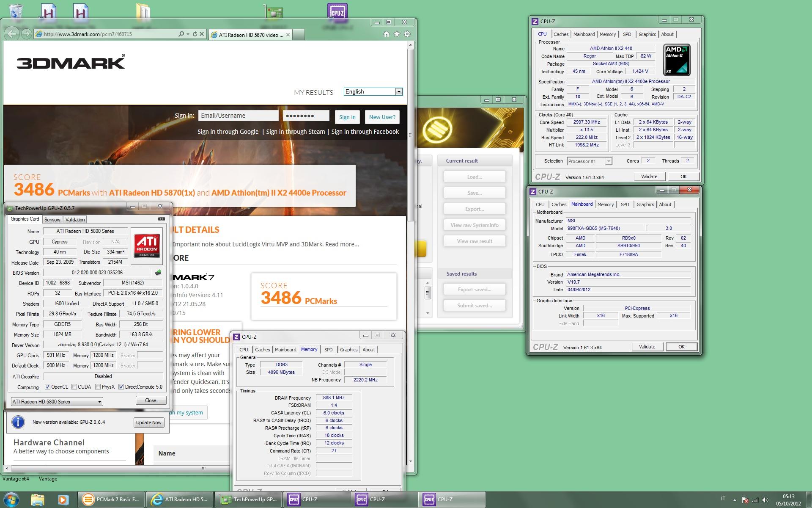This screenshot has height=508, width=812.
Task: Toggle the PhysX checkbox in GPU-Z
Action: pos(98,387)
